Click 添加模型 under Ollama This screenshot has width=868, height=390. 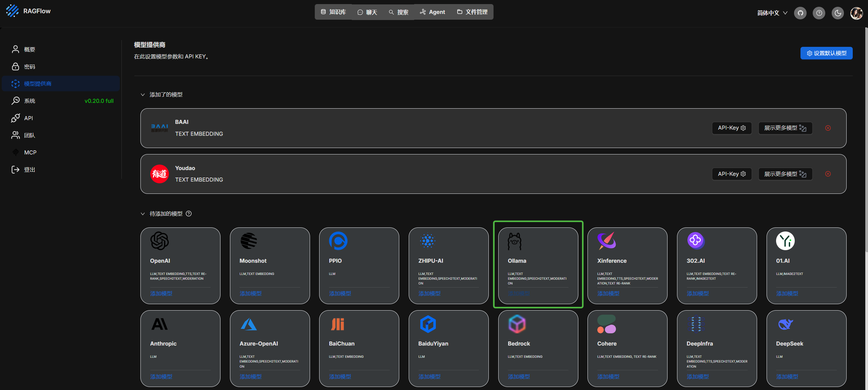click(x=519, y=293)
